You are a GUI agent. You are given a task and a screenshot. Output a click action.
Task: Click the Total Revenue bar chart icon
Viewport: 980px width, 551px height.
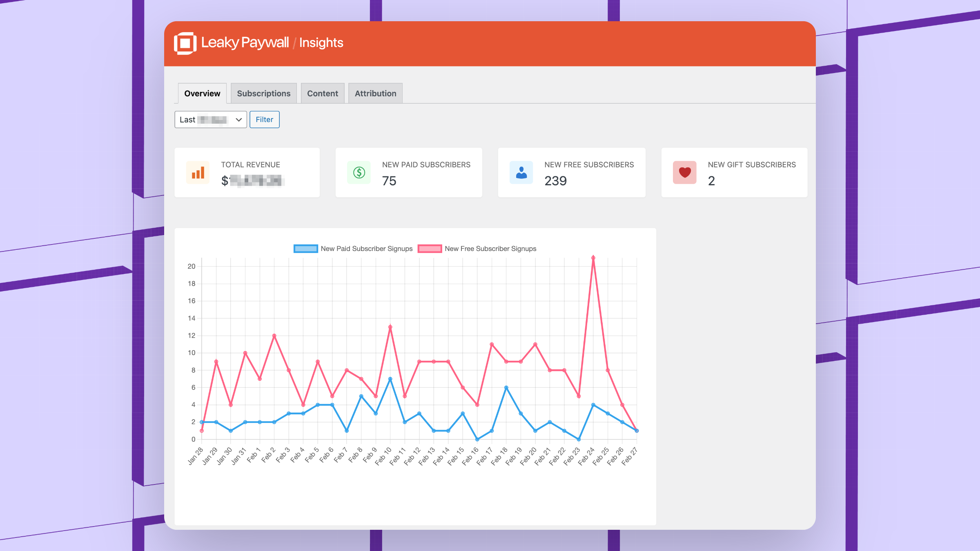[198, 173]
